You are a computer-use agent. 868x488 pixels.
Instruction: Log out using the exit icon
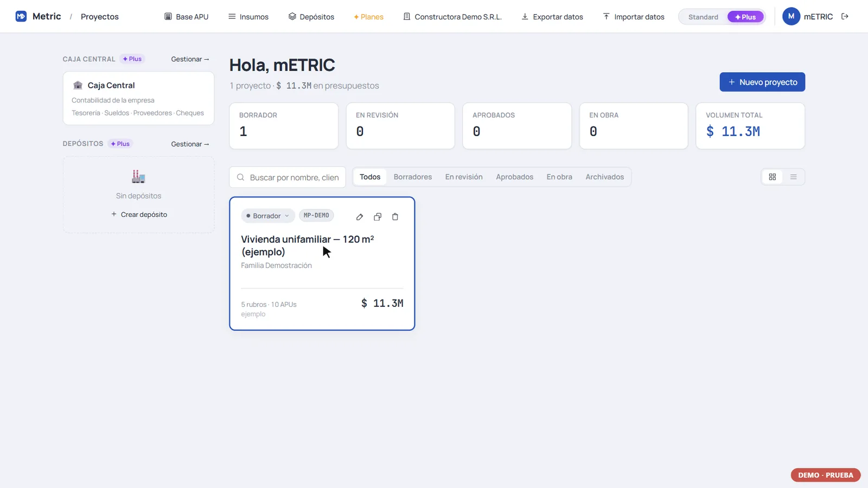click(x=845, y=16)
